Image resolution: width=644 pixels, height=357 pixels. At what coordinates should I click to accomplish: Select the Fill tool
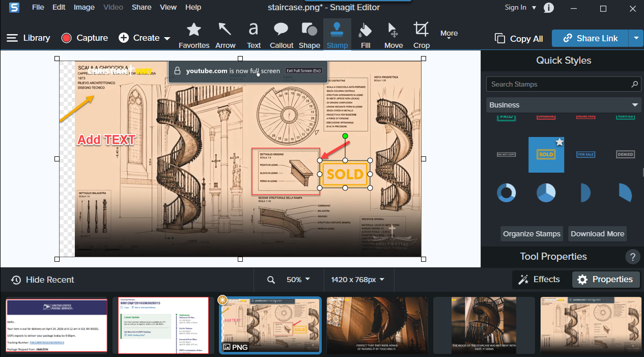(x=365, y=35)
